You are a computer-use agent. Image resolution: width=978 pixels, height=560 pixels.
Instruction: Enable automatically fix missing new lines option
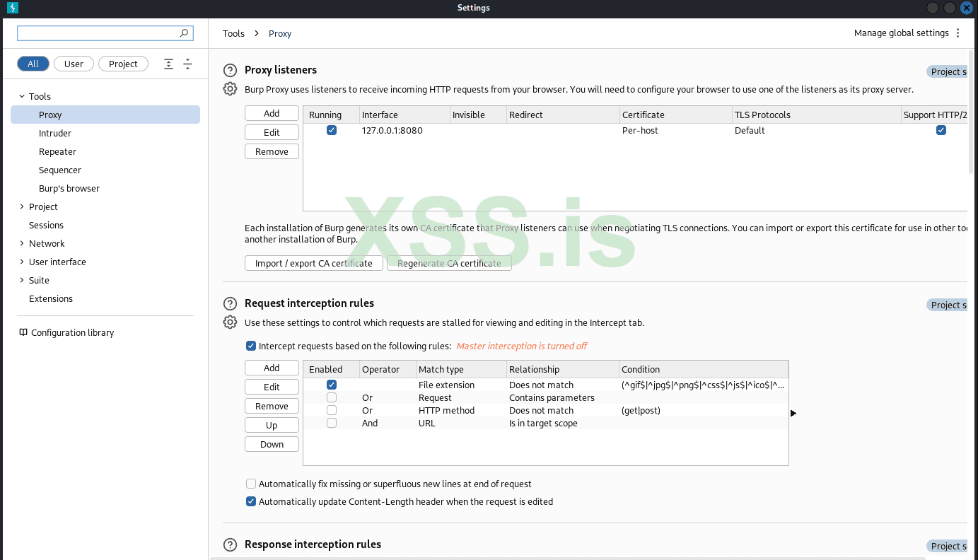click(x=250, y=484)
